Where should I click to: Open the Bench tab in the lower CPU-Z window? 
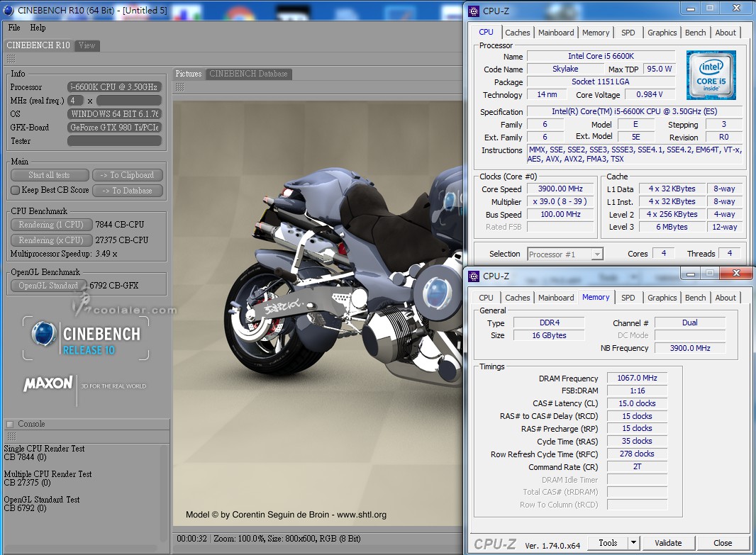coord(695,298)
